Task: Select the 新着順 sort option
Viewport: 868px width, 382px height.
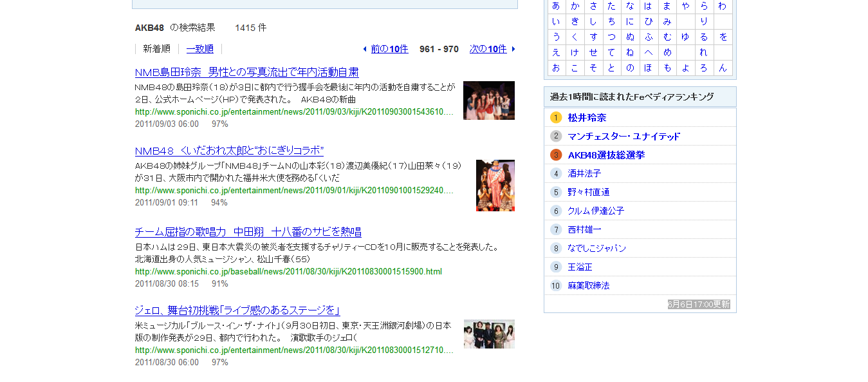Action: (156, 49)
